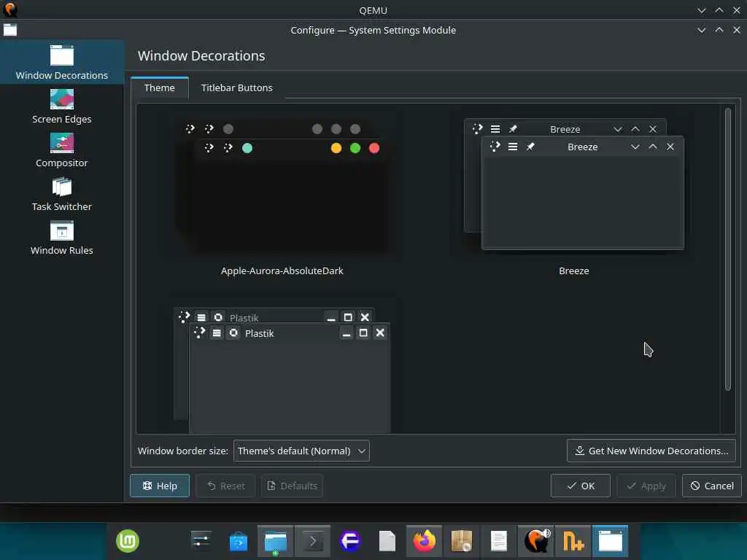Open the file manager folder taskbar icon
747x560 pixels.
(276, 541)
